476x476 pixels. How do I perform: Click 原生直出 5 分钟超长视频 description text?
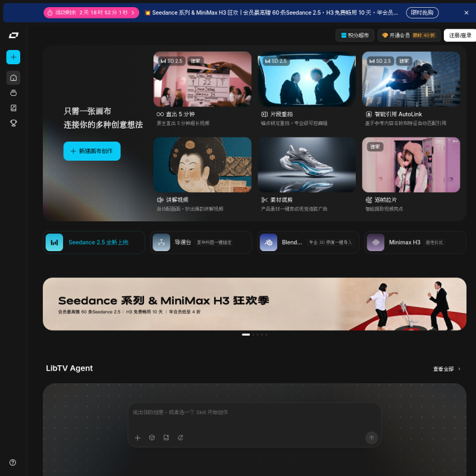(183, 123)
